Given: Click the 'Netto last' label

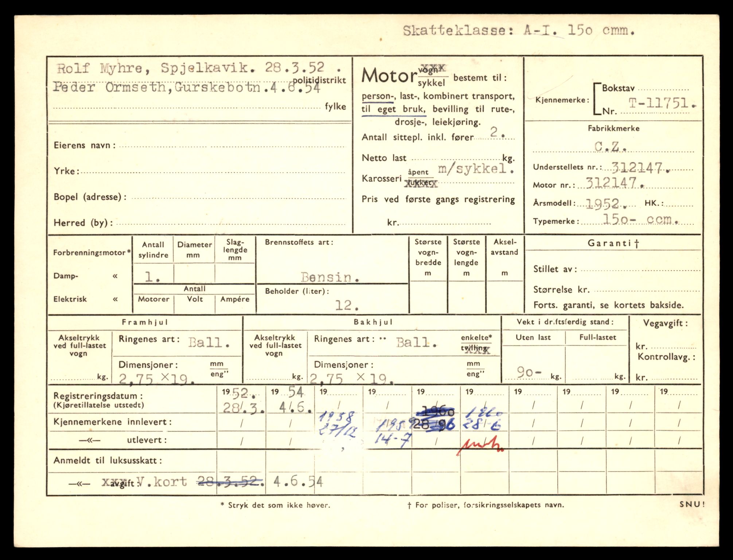Looking at the screenshot, I should coord(384,158).
